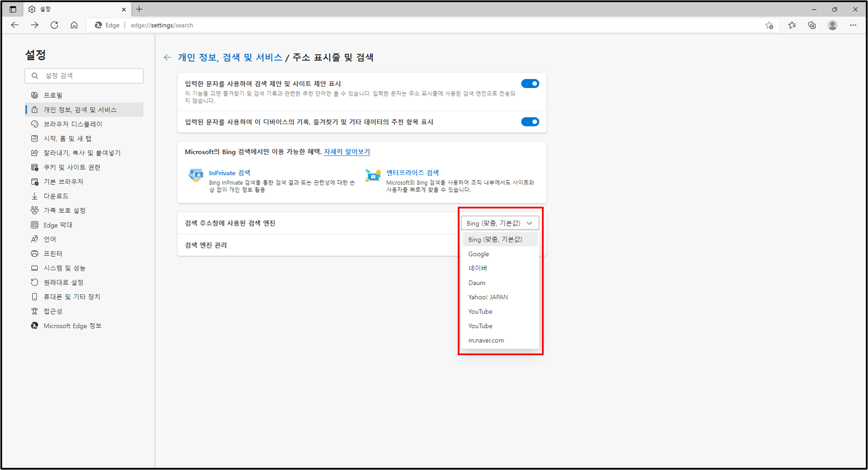Choose Daum from the search engine list

point(500,283)
